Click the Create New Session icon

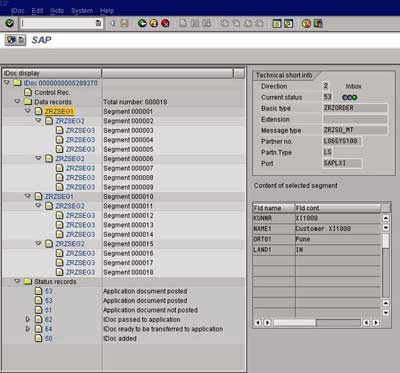[x=277, y=23]
